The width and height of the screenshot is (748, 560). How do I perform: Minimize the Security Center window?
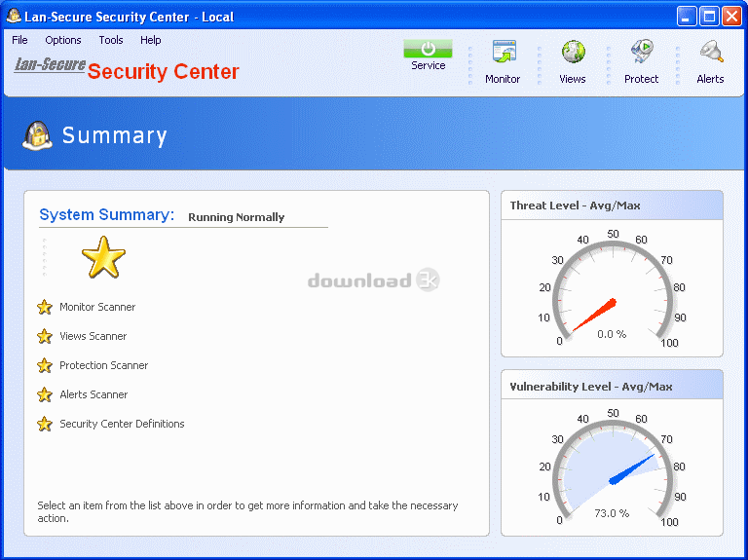tap(687, 17)
